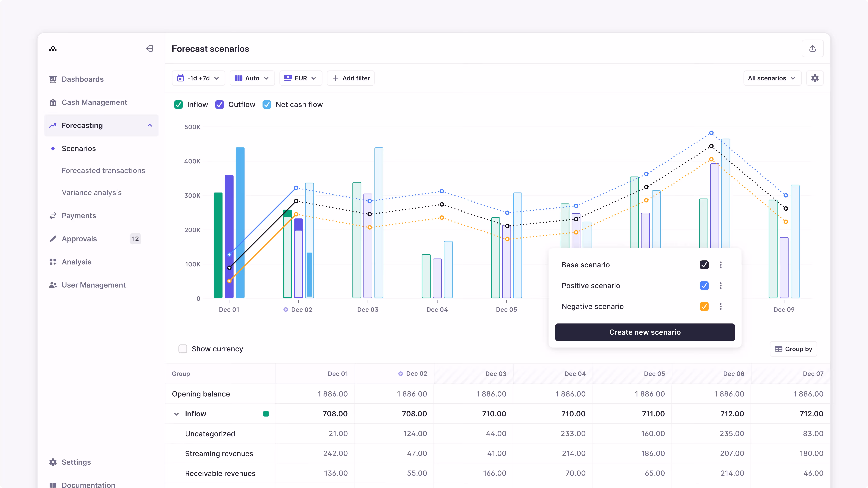Enable the Show currency checkbox
868x488 pixels.
pos(183,349)
